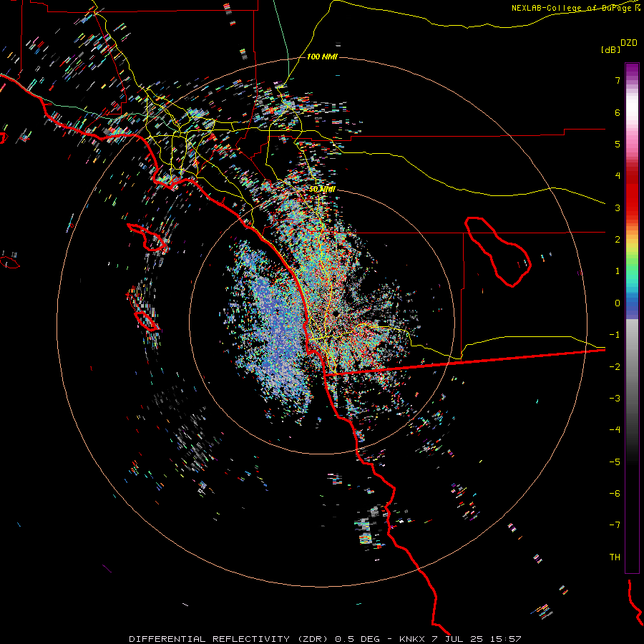644x644 pixels.
Task: Click the color scale value '4'
Action: [x=618, y=176]
